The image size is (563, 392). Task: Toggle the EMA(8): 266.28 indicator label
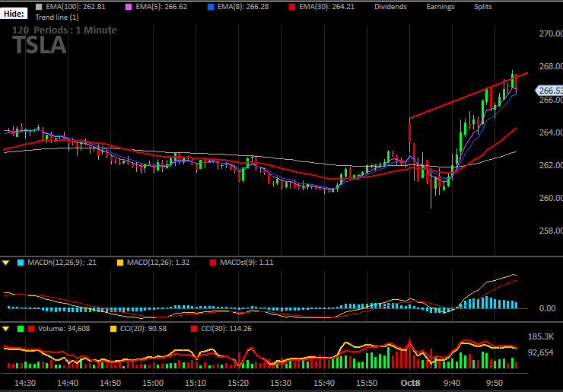(243, 7)
